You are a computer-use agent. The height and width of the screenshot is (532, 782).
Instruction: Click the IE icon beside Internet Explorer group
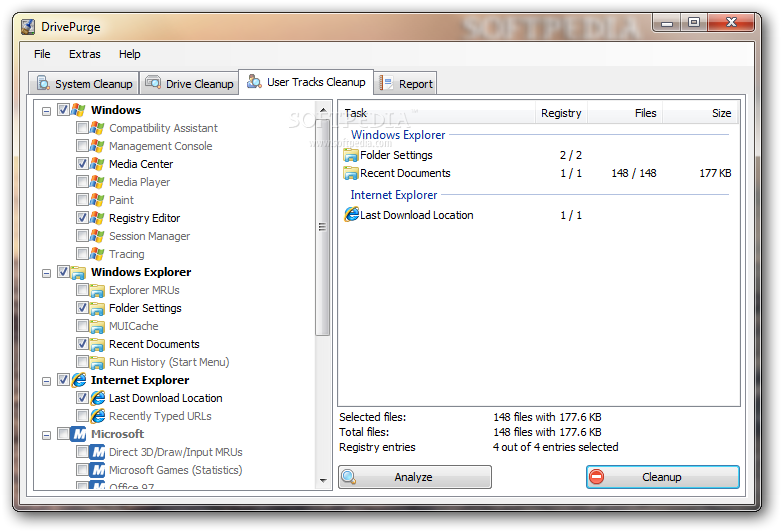tap(78, 380)
